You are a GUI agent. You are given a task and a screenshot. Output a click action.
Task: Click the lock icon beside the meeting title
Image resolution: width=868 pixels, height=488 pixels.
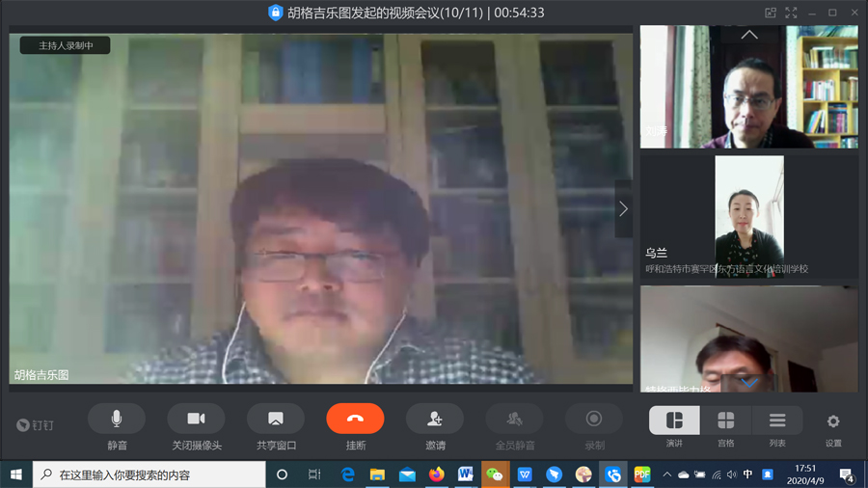point(276,13)
